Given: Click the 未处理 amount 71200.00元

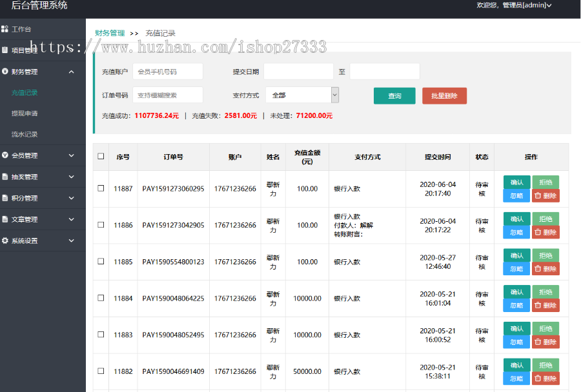Looking at the screenshot, I should (x=314, y=115).
